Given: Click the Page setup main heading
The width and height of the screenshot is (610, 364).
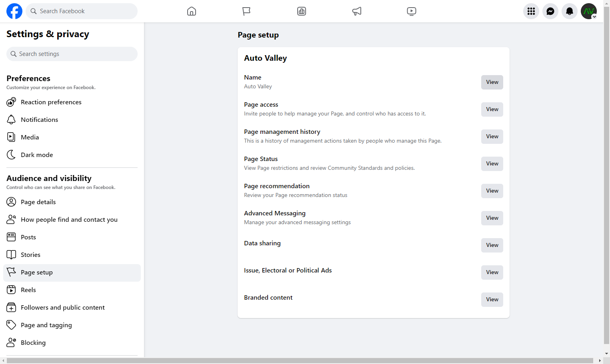Looking at the screenshot, I should coord(258,35).
